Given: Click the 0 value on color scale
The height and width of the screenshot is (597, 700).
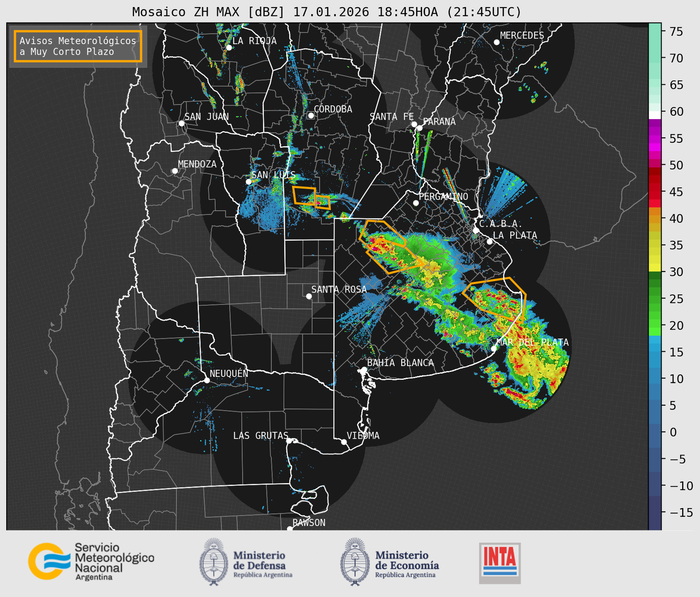Looking at the screenshot, I should point(673,432).
